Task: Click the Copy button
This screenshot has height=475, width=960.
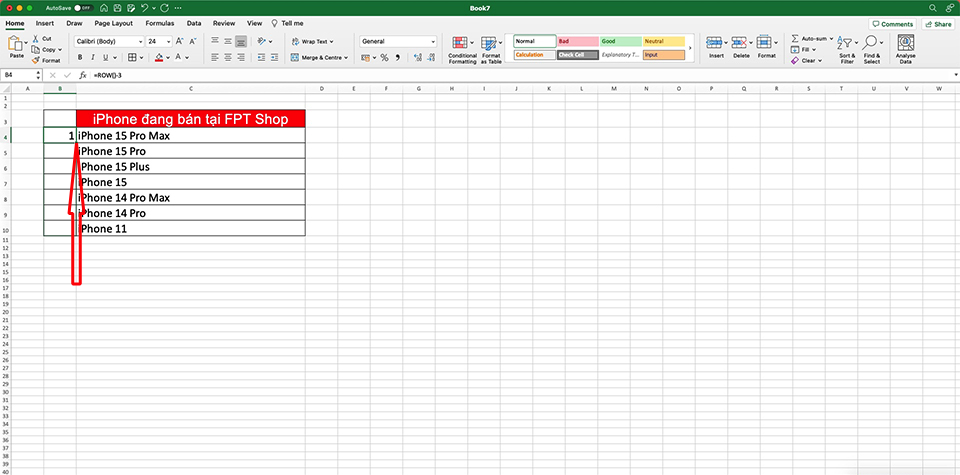Action: (44, 50)
